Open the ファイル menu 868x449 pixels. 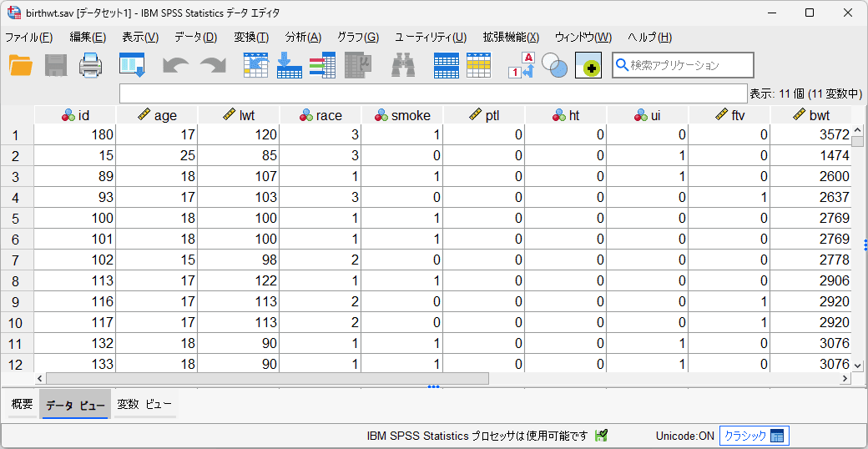[x=28, y=38]
